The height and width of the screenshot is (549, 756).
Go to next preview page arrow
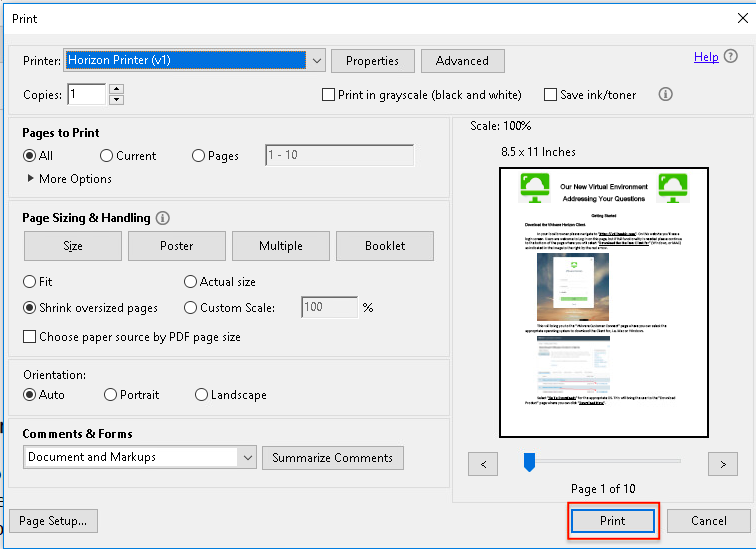(722, 463)
